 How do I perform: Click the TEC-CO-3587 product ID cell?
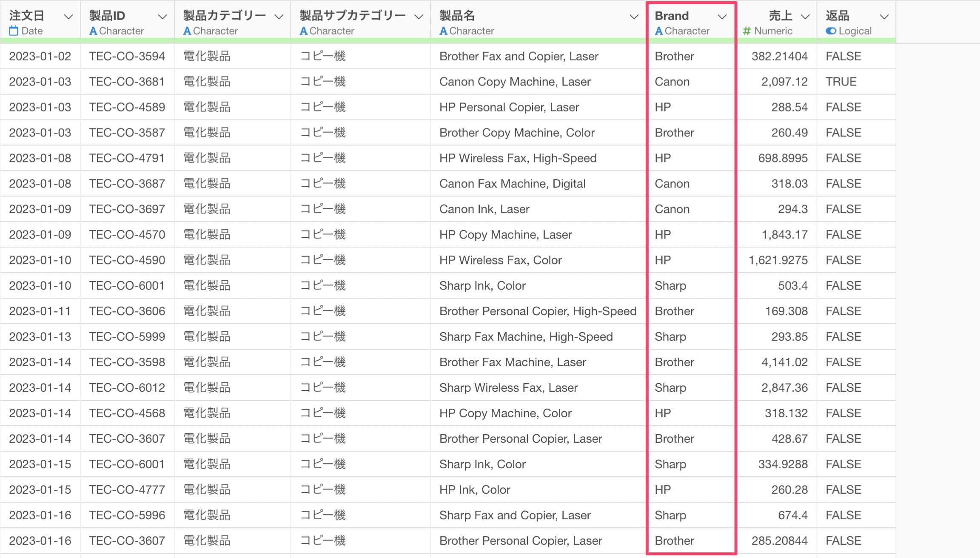coord(127,133)
